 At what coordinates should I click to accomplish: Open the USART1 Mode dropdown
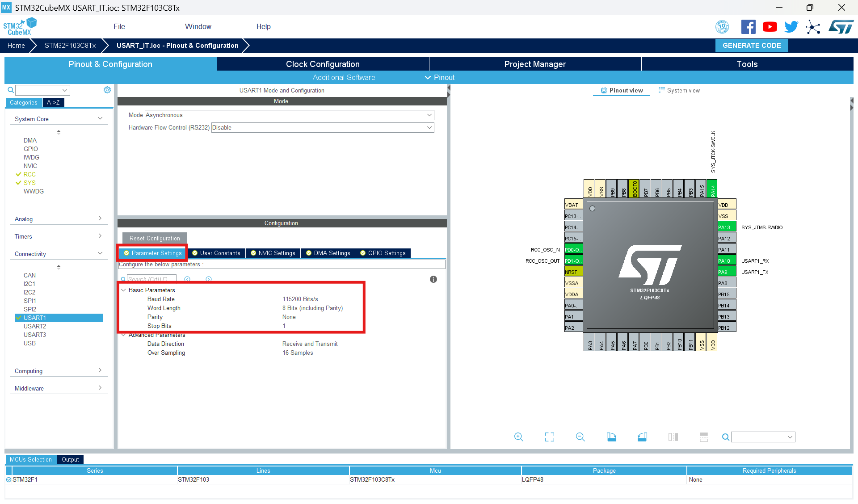pyautogui.click(x=289, y=115)
